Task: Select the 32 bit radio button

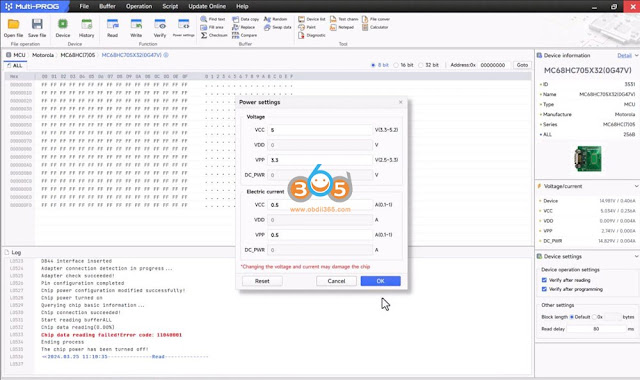Action: tap(421, 65)
